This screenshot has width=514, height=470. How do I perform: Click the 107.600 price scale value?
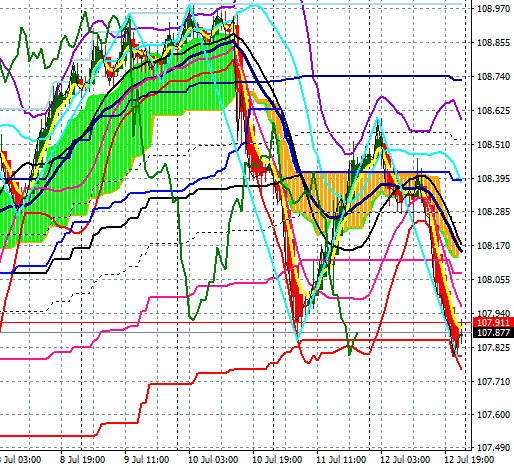tap(494, 414)
